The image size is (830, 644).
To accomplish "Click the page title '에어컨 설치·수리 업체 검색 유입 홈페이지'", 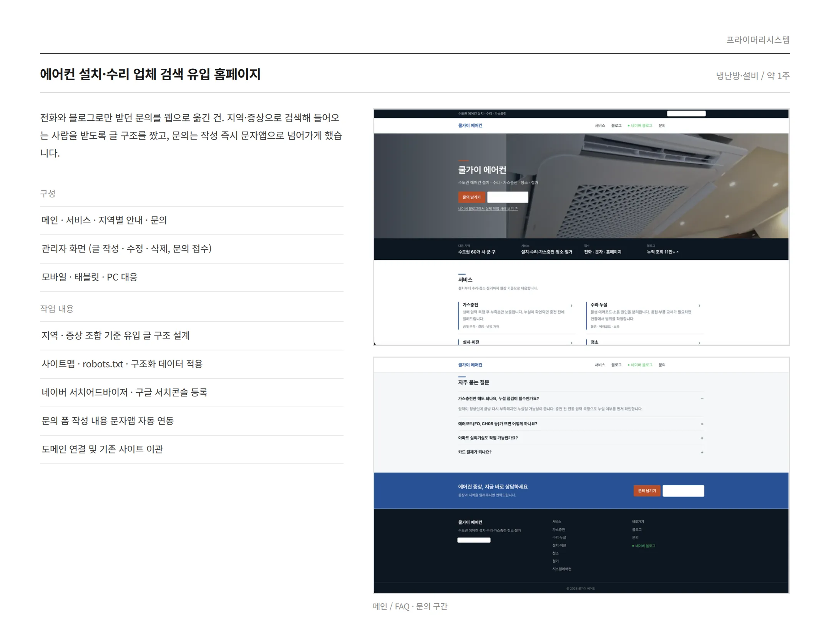I will [150, 74].
